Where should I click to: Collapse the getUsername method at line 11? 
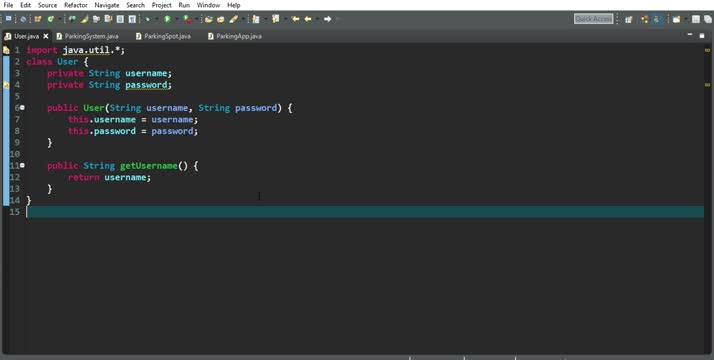22,165
